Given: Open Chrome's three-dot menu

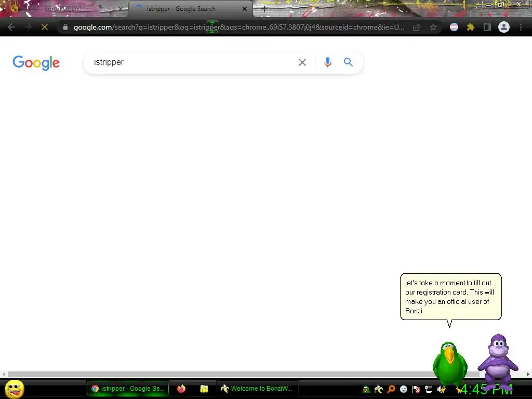Looking at the screenshot, I should click(521, 27).
